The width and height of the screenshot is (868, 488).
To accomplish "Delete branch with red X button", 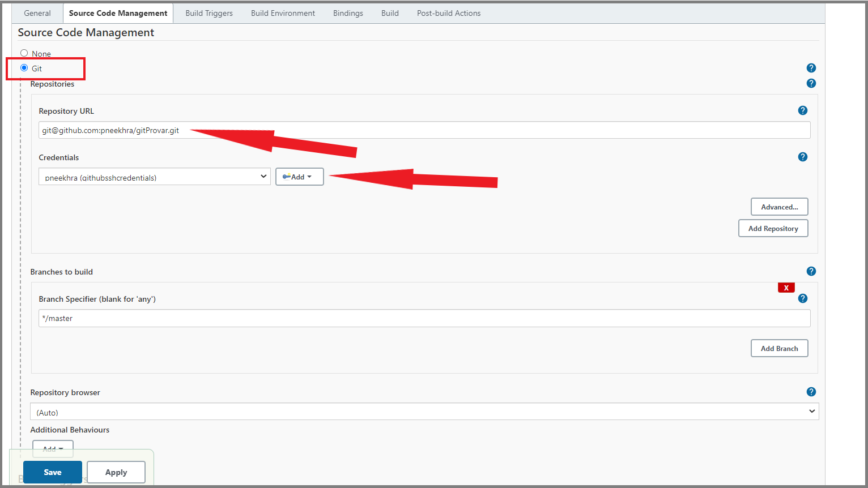I will click(x=786, y=288).
